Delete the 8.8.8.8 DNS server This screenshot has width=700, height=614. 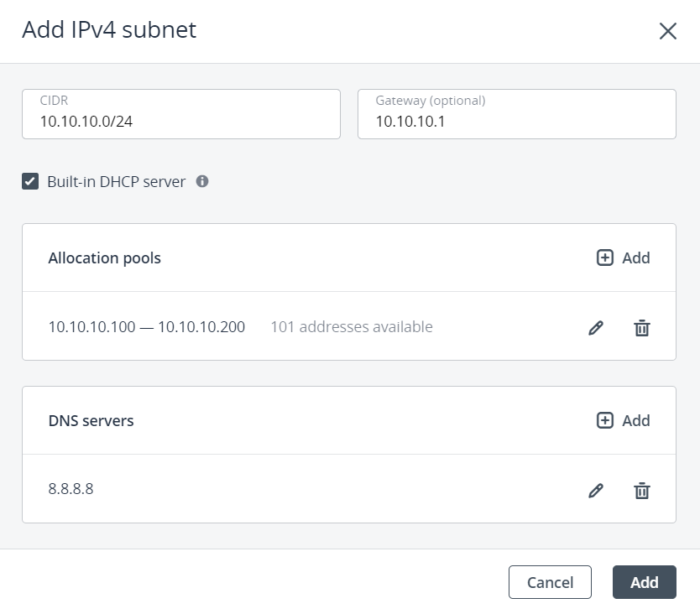click(641, 491)
